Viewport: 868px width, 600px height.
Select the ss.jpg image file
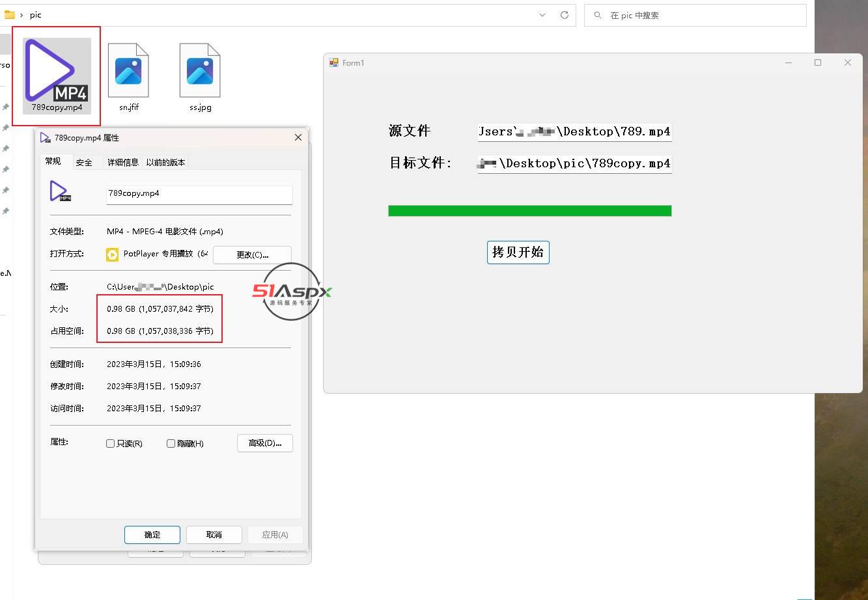(x=200, y=77)
